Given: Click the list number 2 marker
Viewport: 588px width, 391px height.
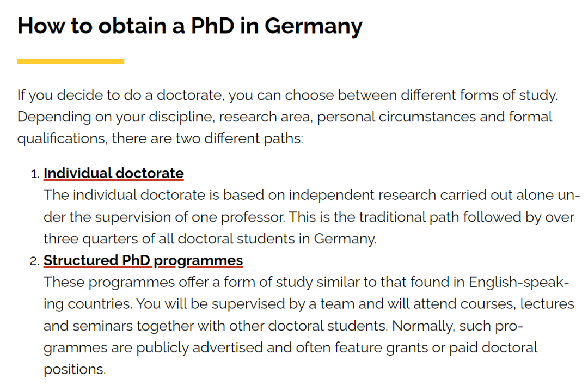Looking at the screenshot, I should tap(35, 261).
